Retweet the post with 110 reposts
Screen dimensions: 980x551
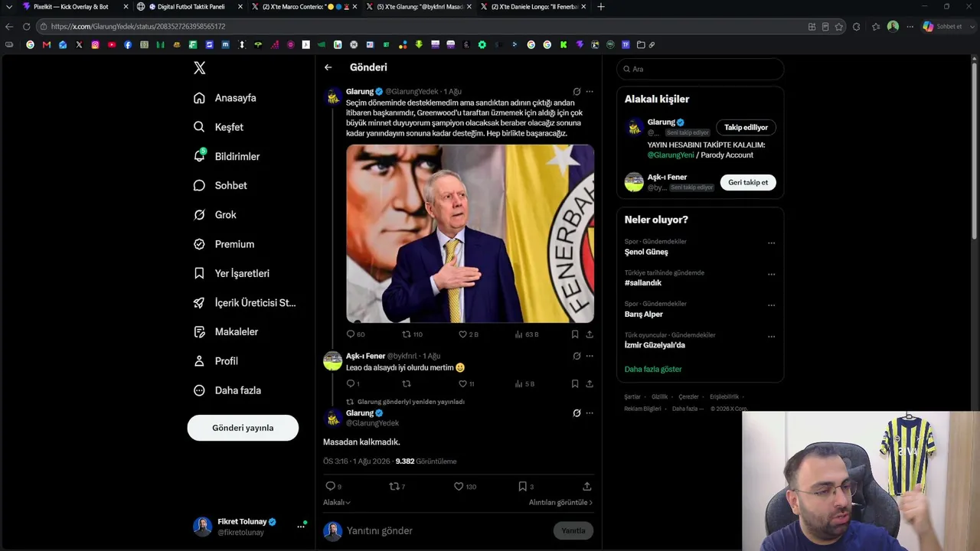tap(412, 334)
